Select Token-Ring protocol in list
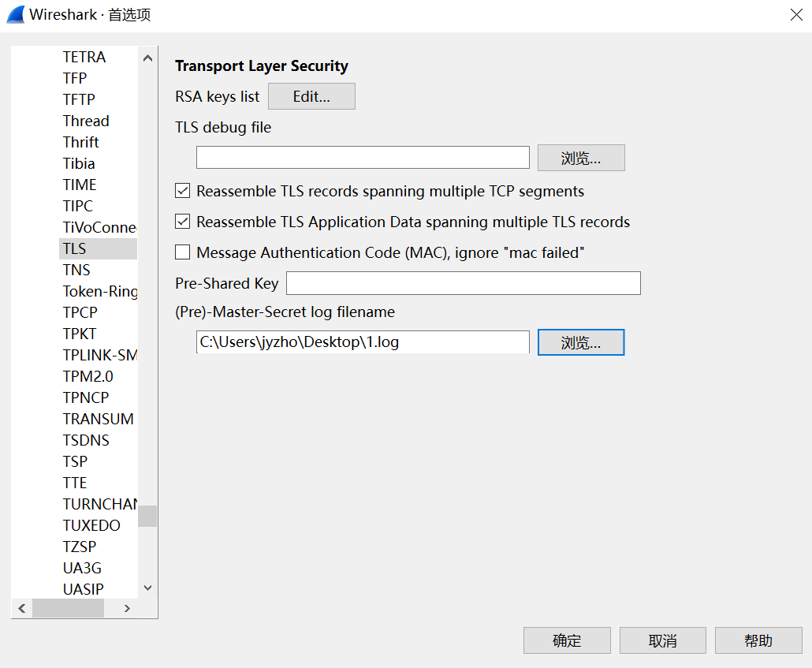 (x=100, y=291)
